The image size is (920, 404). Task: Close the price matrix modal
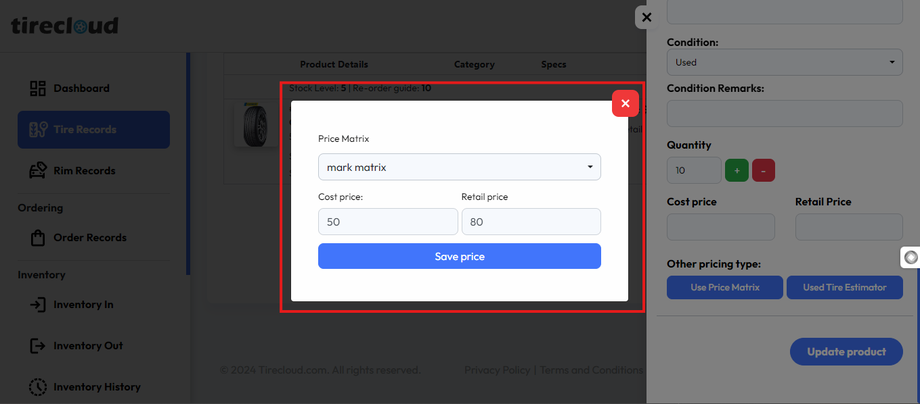click(625, 103)
